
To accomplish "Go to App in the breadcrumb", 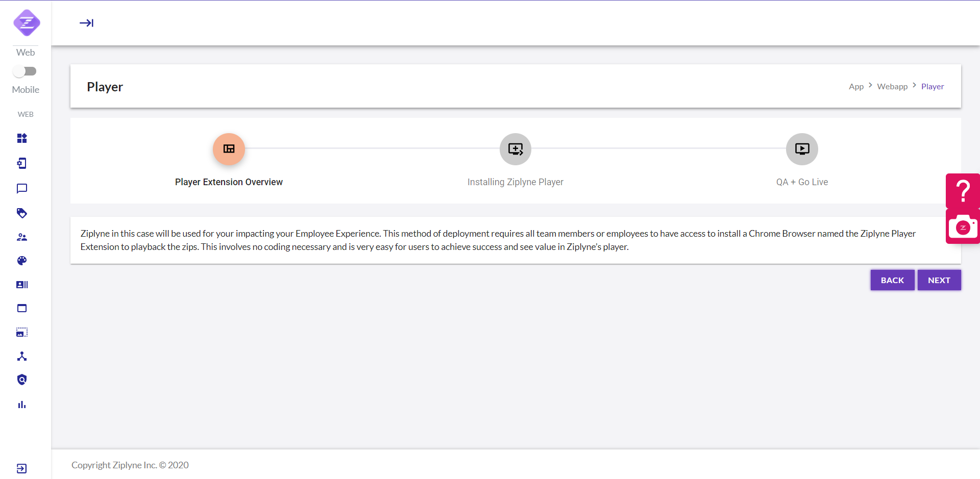I will click(x=856, y=87).
